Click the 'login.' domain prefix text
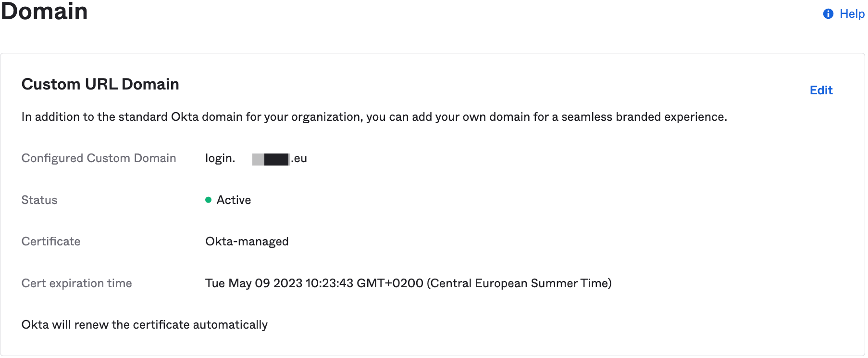This screenshot has height=358, width=868. coord(220,158)
